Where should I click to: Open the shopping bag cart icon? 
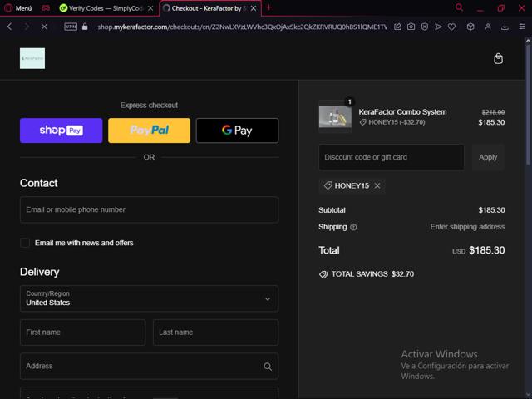498,58
